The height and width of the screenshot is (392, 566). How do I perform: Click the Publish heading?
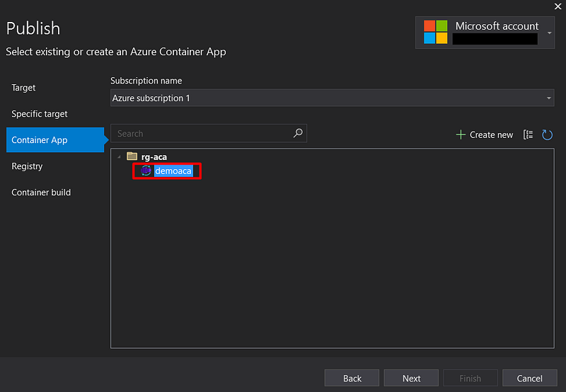33,28
